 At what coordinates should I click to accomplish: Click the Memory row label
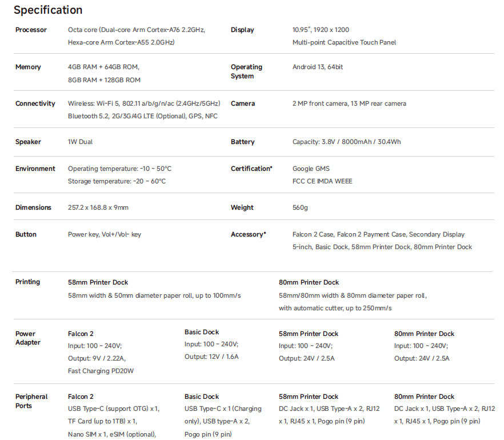(28, 67)
